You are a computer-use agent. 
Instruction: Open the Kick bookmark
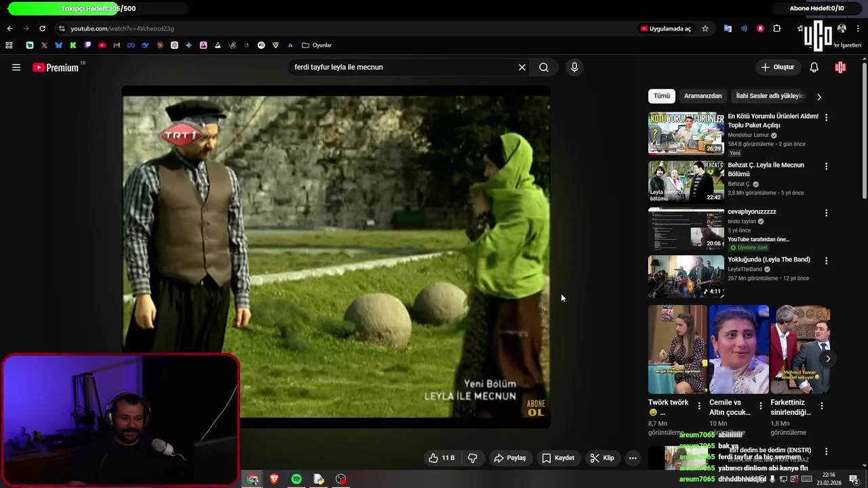(x=73, y=45)
